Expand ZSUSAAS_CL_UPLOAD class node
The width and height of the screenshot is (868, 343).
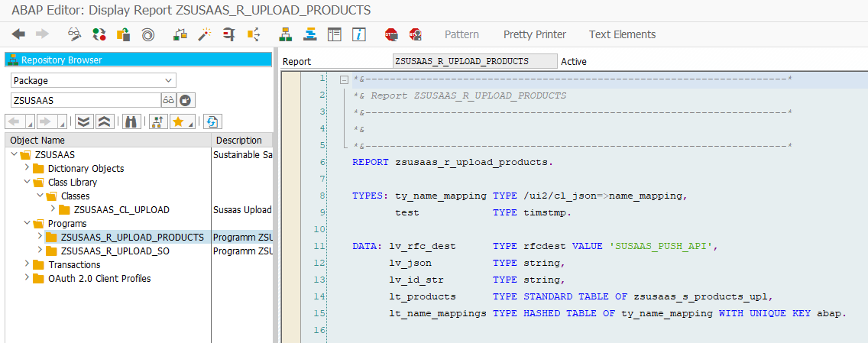coord(53,209)
